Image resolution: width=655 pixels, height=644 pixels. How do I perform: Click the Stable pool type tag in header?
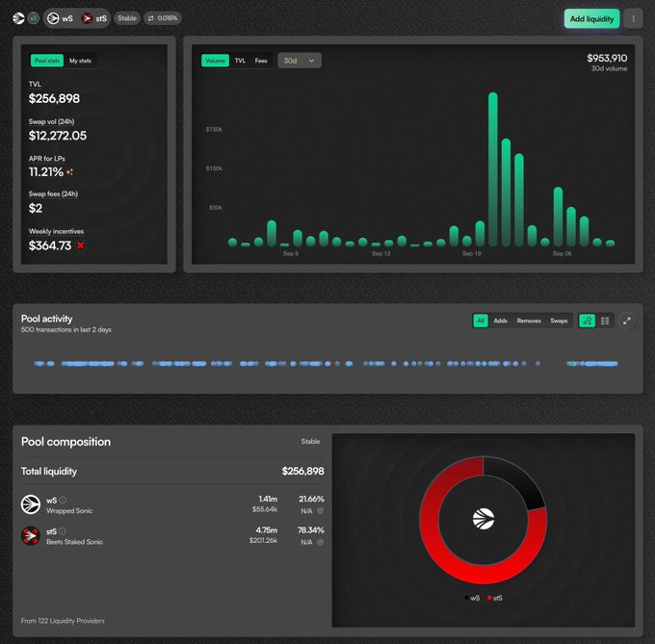pyautogui.click(x=127, y=18)
